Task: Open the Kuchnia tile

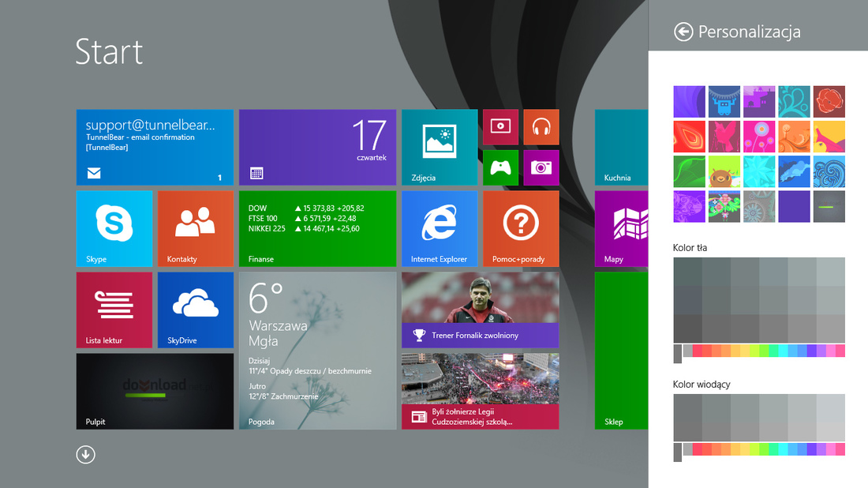Action: click(621, 148)
